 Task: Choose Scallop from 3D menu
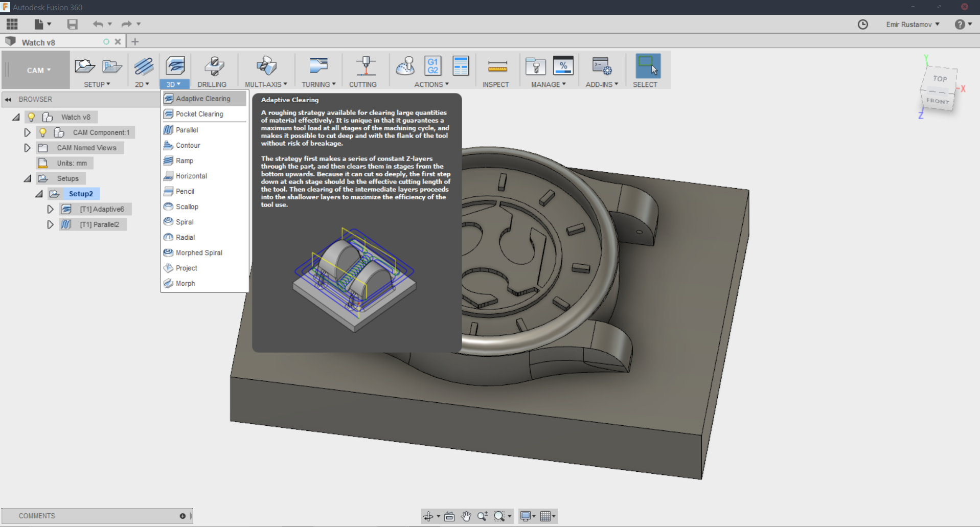click(x=204, y=207)
